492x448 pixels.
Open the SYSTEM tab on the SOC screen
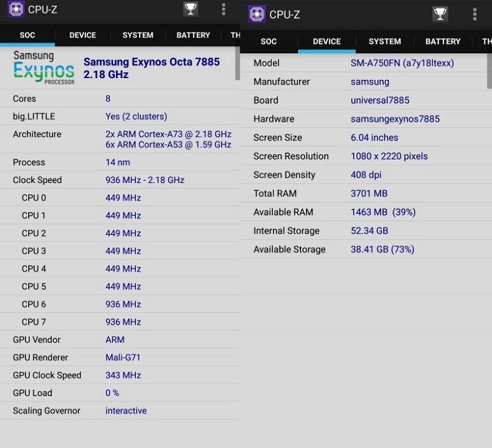tap(138, 35)
